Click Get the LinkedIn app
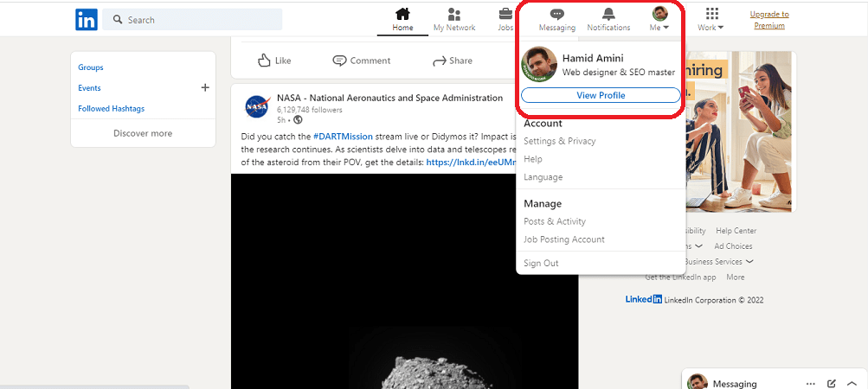 tap(680, 277)
